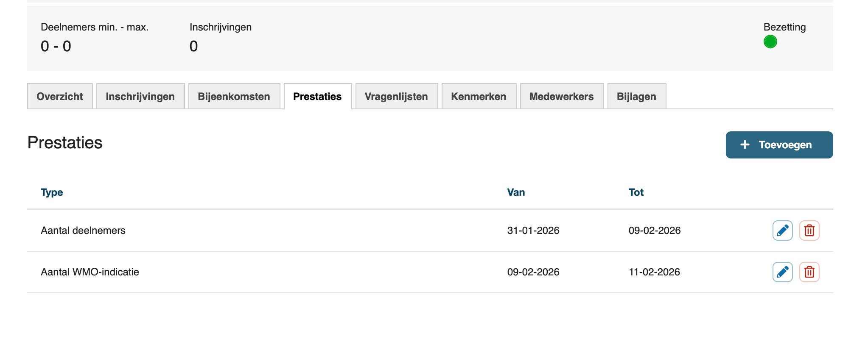Switch to the Kenmerken tab
Viewport: 868px width, 361px height.
coord(479,97)
